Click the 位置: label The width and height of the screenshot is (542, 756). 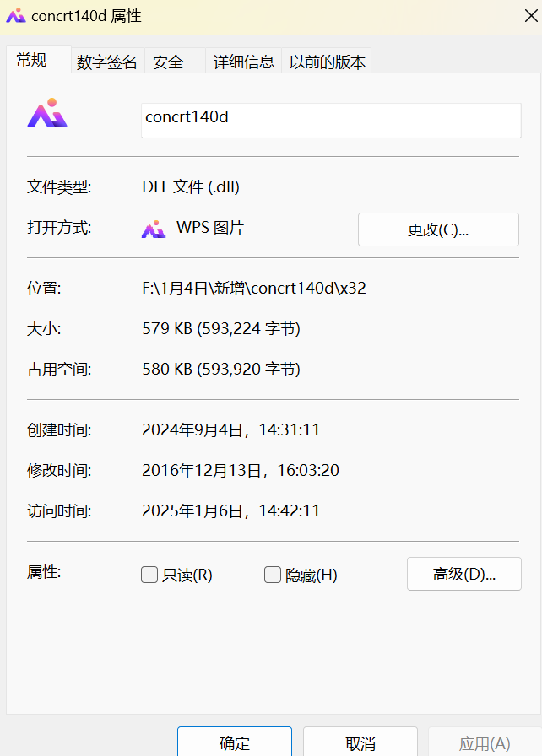point(43,289)
